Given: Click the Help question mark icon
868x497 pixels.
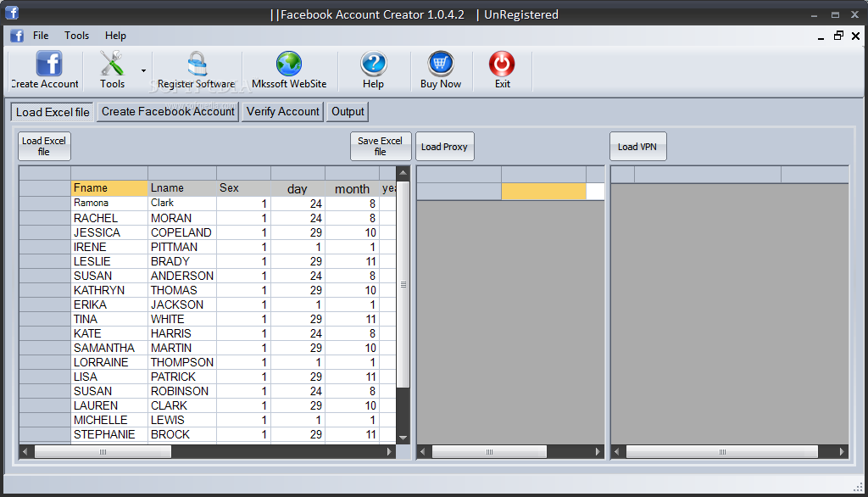Looking at the screenshot, I should pos(374,63).
